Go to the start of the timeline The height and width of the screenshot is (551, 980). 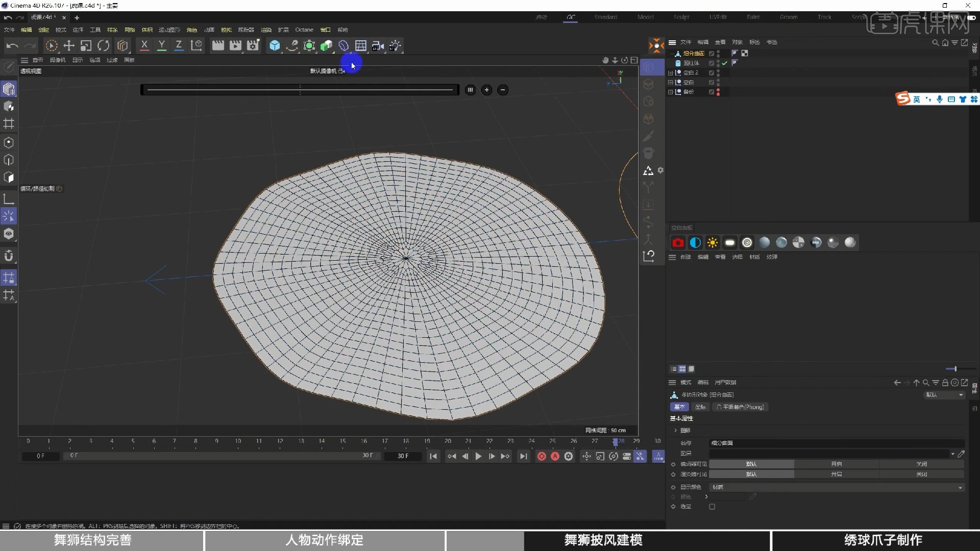tap(433, 456)
